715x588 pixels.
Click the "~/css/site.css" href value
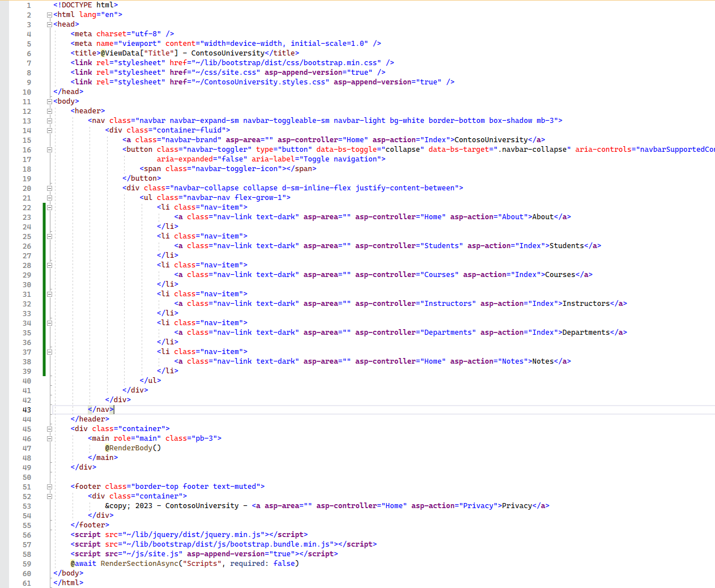(x=226, y=73)
